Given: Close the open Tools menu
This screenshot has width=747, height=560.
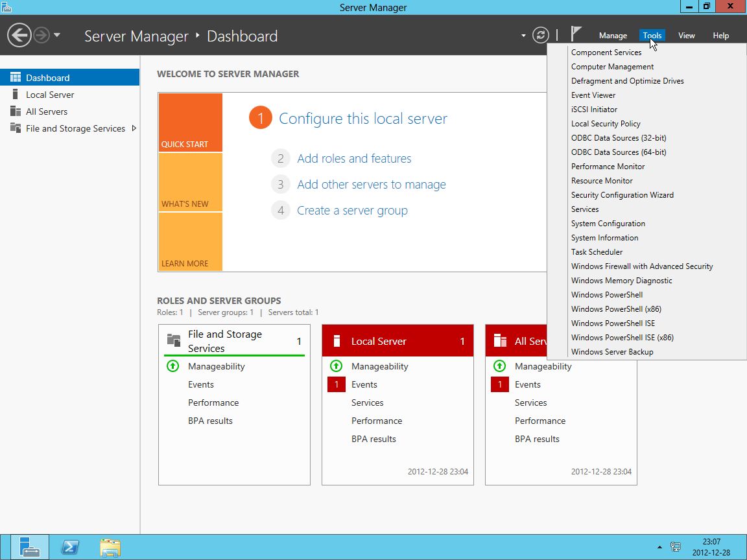Looking at the screenshot, I should 652,36.
